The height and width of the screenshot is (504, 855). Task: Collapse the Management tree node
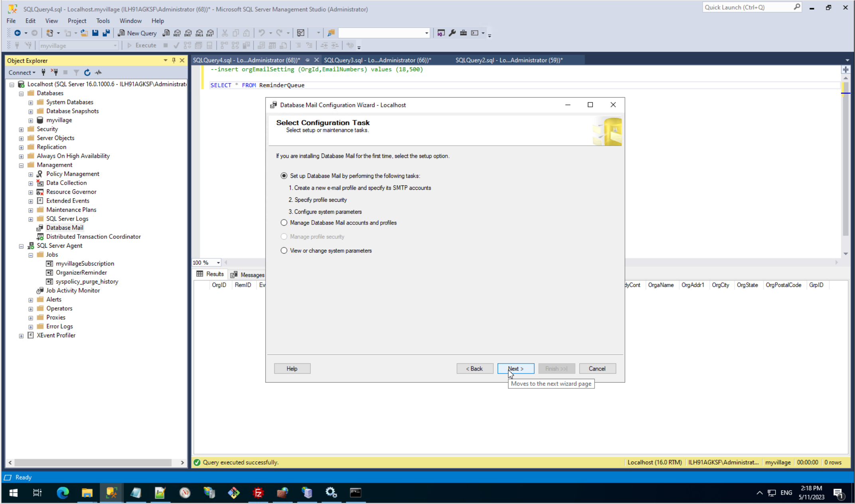(21, 165)
